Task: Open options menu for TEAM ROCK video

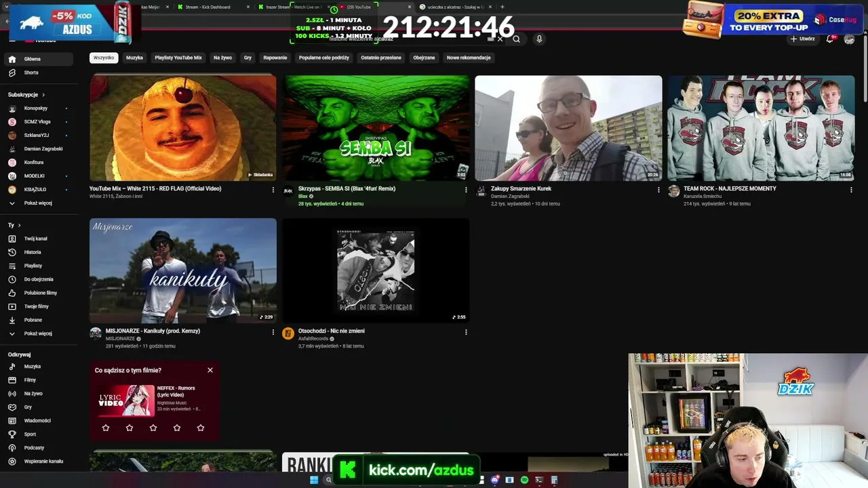Action: tap(851, 190)
